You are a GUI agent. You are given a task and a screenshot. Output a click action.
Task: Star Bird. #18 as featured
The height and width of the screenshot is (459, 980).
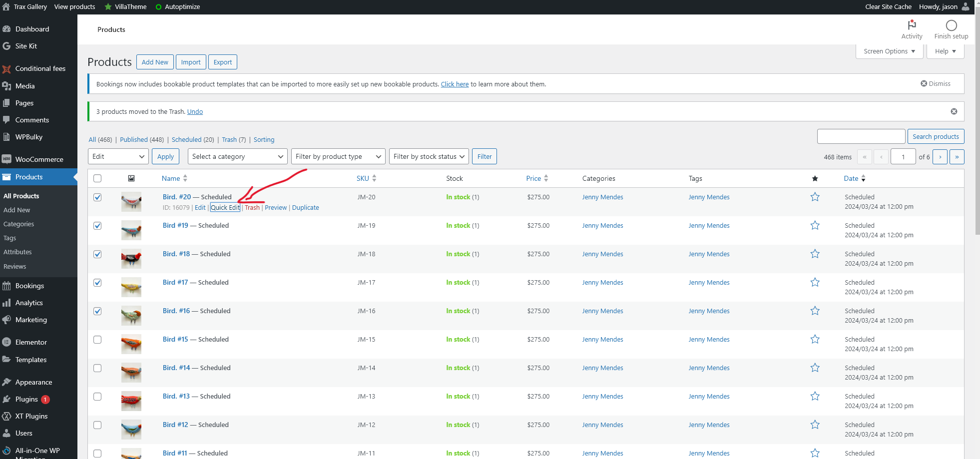(815, 254)
